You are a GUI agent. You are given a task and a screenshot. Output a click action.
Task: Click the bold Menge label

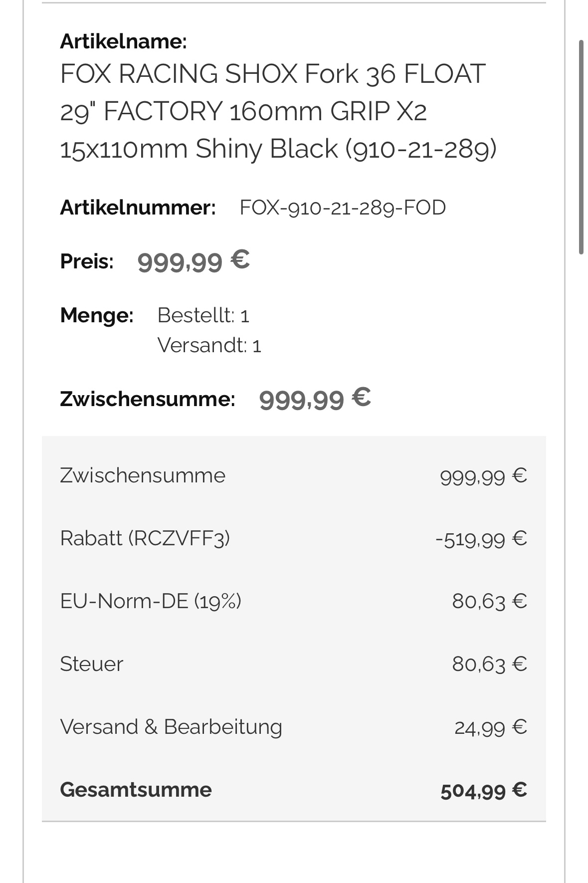[x=97, y=315]
